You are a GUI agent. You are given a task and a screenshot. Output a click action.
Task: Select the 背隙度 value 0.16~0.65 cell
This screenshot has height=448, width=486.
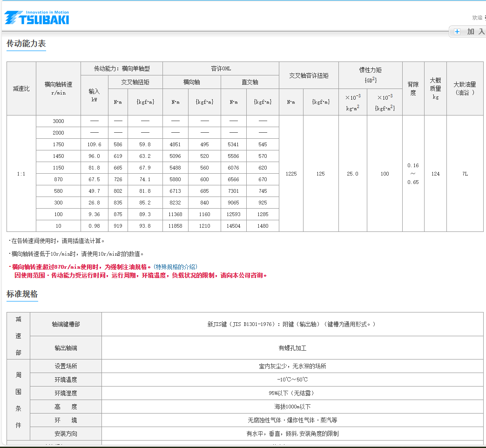(x=413, y=173)
